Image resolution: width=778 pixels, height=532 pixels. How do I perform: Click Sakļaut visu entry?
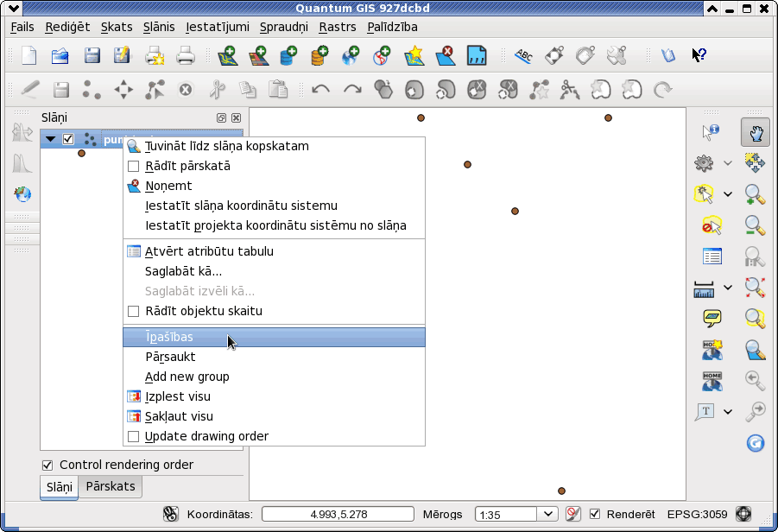[x=274, y=416]
